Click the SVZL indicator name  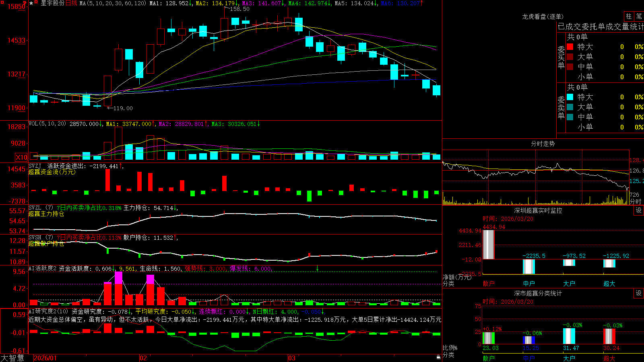click(x=35, y=208)
